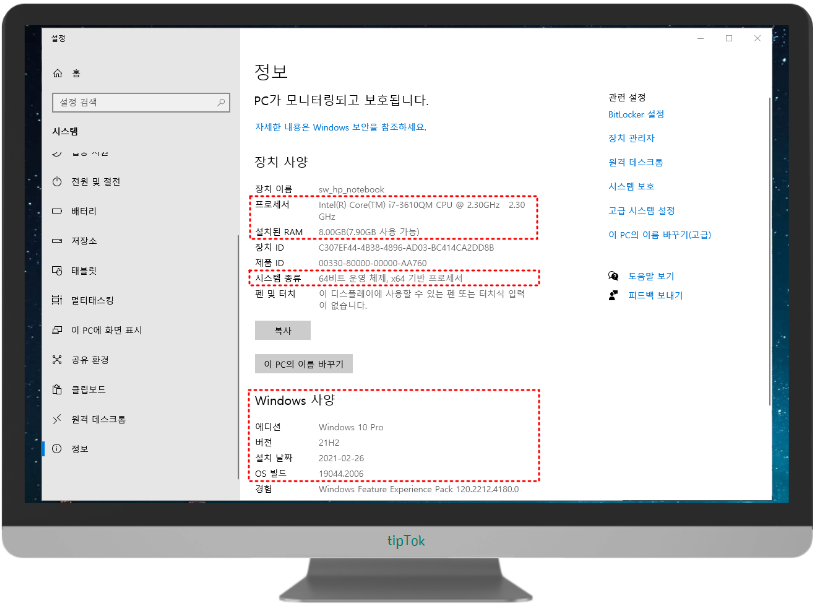The image size is (816, 609).
Task: Open BitLocker 설정 link
Action: 636,114
